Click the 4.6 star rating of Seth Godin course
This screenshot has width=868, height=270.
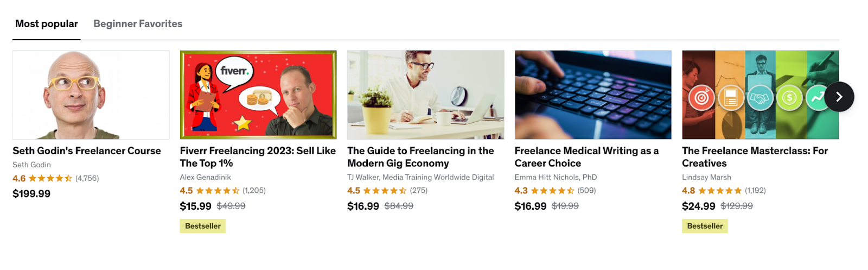point(50,178)
